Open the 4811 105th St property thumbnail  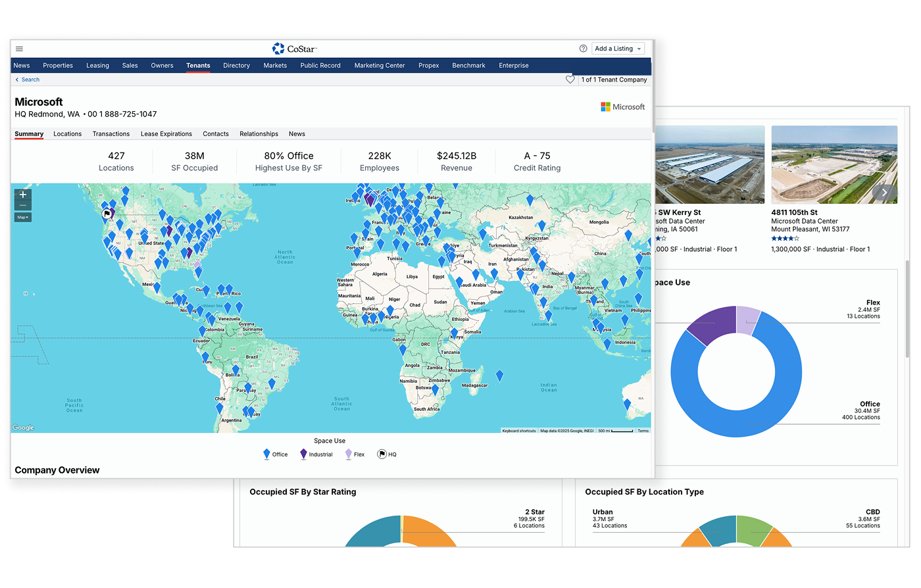tap(834, 164)
